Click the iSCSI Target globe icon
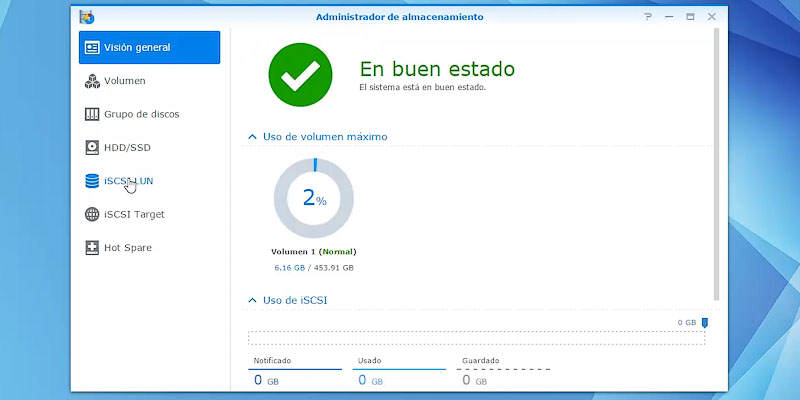The height and width of the screenshot is (400, 800). coord(92,214)
